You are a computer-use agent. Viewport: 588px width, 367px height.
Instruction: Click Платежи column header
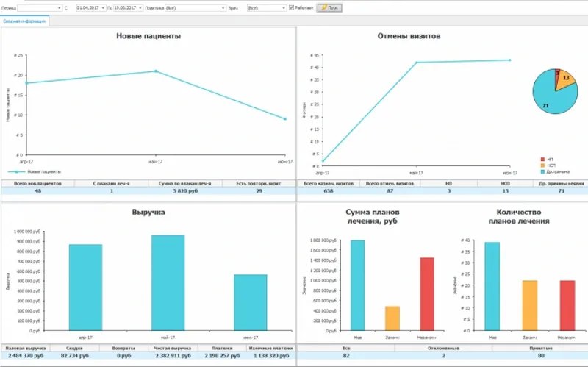222,348
